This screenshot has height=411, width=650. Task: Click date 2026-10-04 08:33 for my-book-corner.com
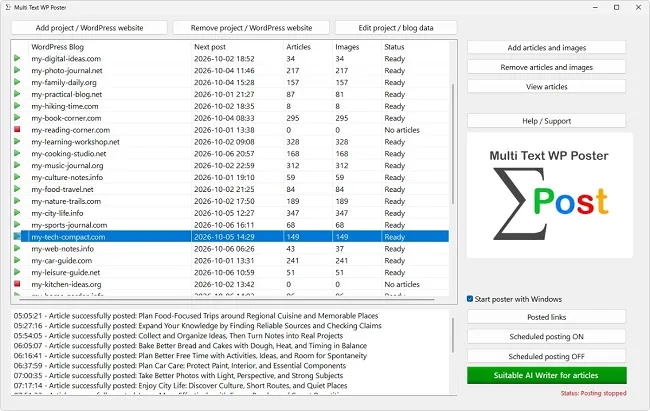coord(224,118)
